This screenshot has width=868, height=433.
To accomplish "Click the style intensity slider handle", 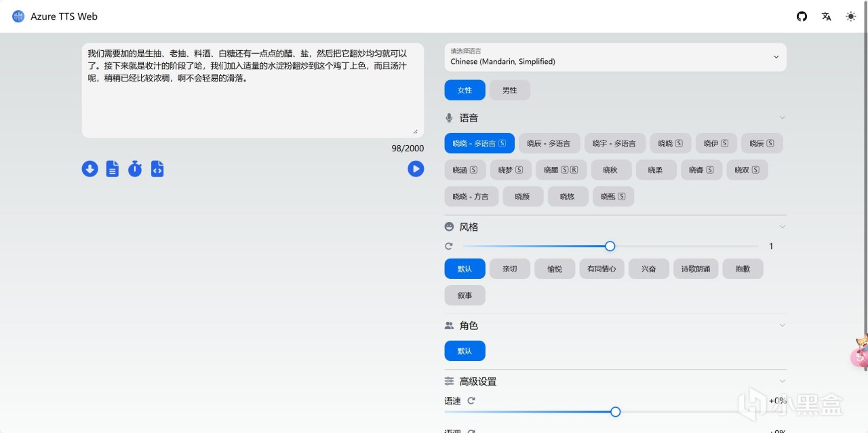I will [x=610, y=246].
